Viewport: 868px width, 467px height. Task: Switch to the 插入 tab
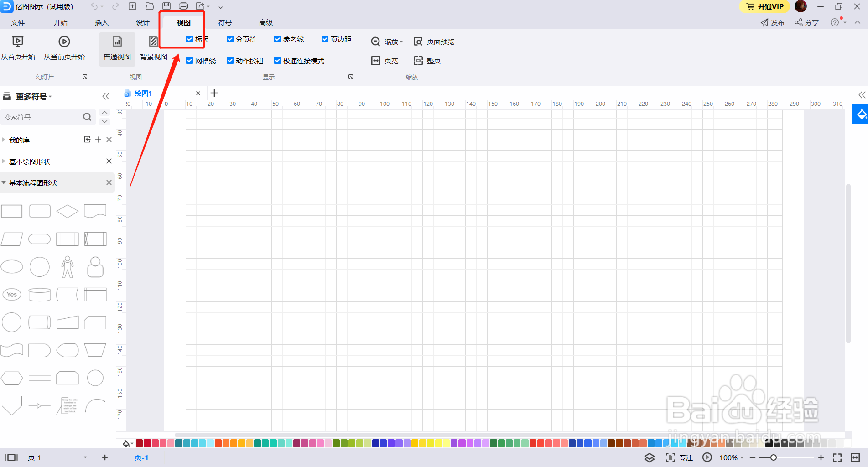(101, 22)
